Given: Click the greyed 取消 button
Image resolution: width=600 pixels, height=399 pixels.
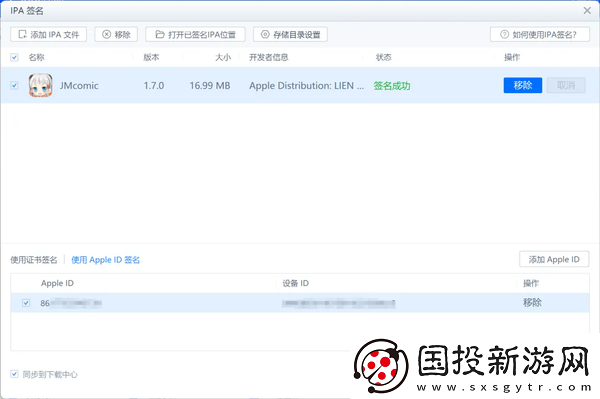Looking at the screenshot, I should pos(566,85).
